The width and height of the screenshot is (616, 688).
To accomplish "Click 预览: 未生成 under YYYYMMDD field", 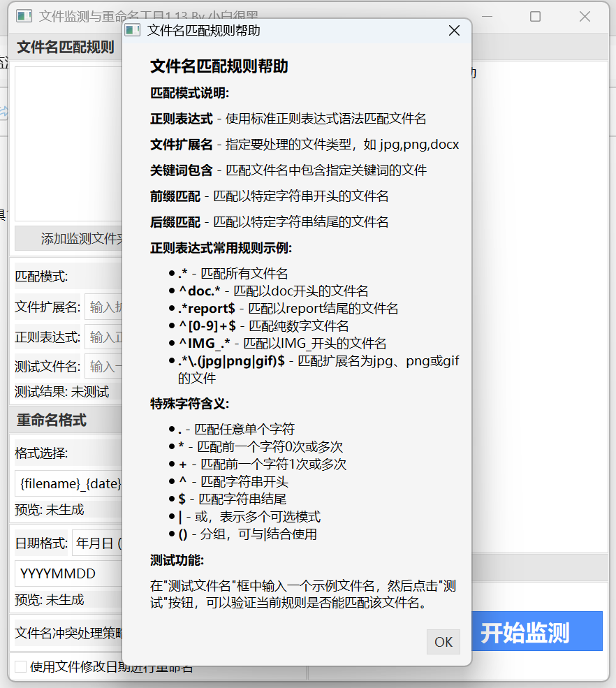I will (49, 599).
